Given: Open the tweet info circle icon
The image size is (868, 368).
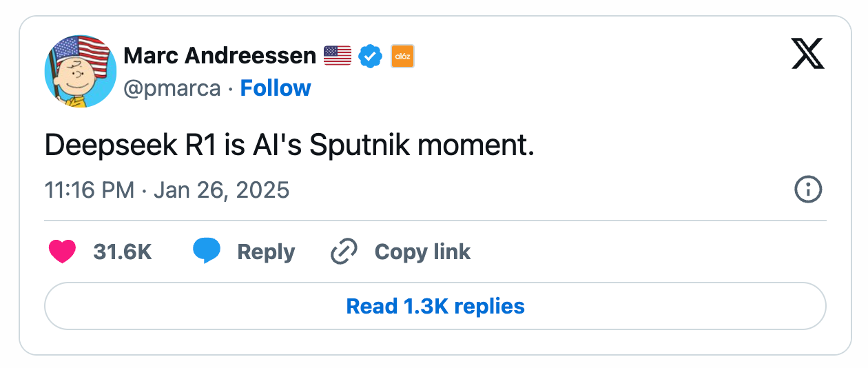Looking at the screenshot, I should tap(808, 190).
